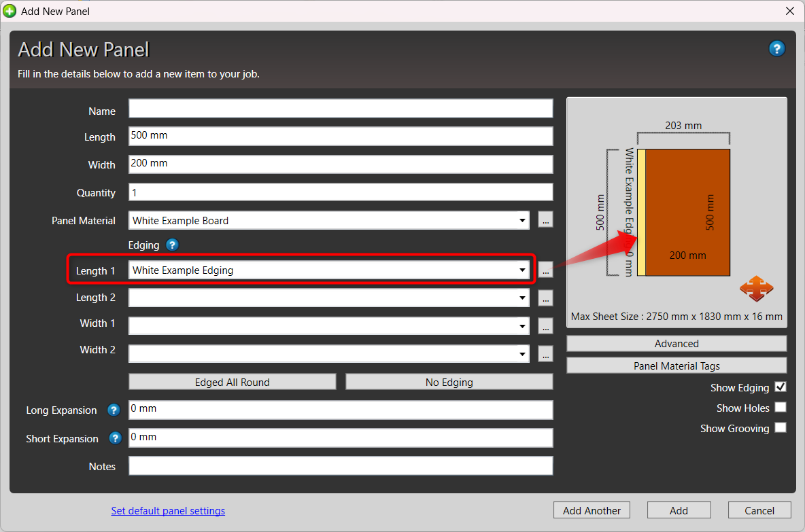Browse Panel Material with ellipsis button

click(x=545, y=220)
